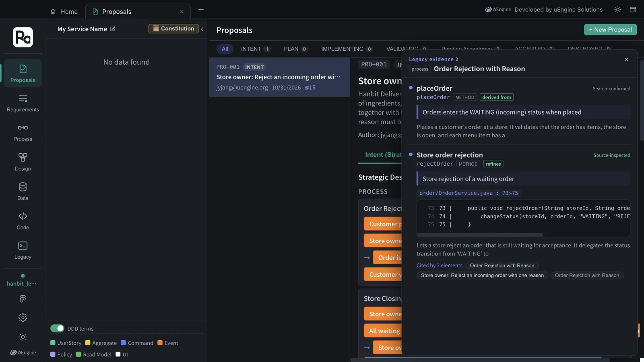Toggle light theme icon in top bar

pyautogui.click(x=618, y=10)
